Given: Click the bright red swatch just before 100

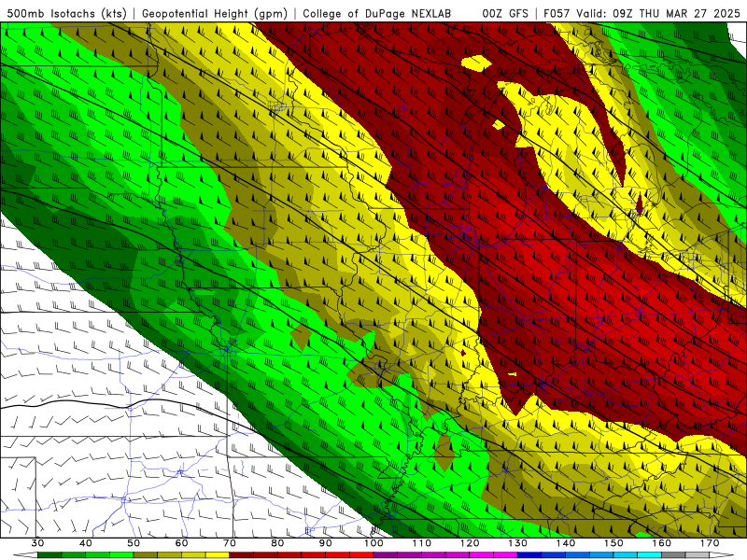Looking at the screenshot, I should (x=361, y=555).
